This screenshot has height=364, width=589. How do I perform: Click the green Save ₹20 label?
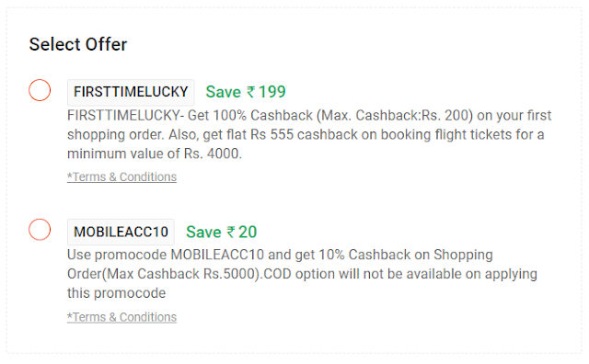[x=221, y=232]
